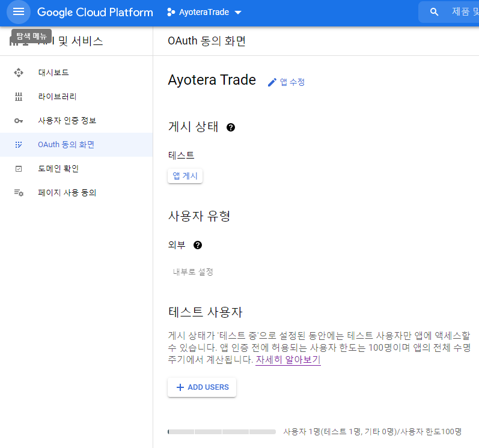Click the API 및 서비스 section title
The image size is (479, 448).
pos(70,41)
